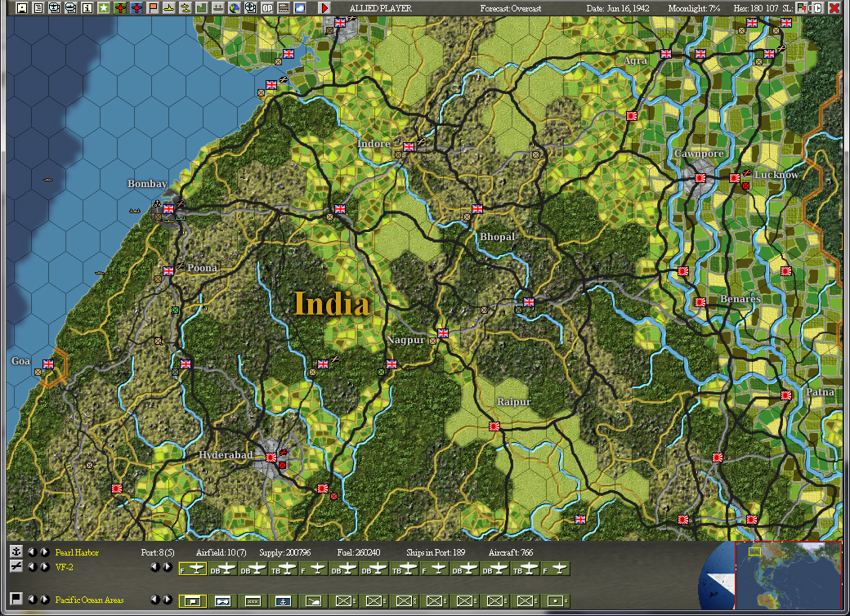Click the Date: Jun 16, 1942 text

coord(617,8)
